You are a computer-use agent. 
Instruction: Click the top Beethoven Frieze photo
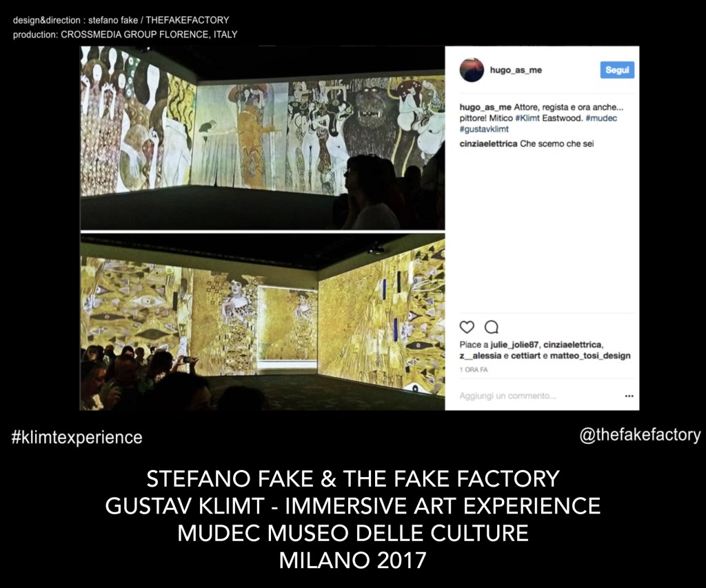click(263, 138)
